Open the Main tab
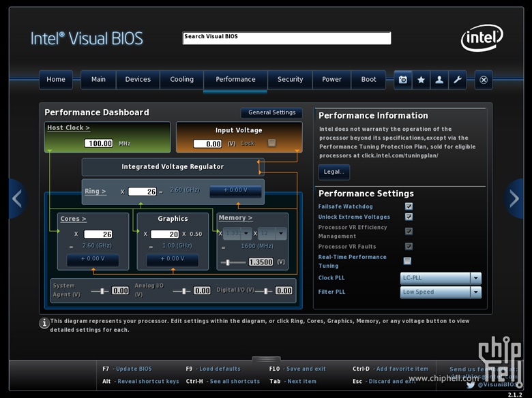Viewport: 532px width, 398px height. (98, 80)
